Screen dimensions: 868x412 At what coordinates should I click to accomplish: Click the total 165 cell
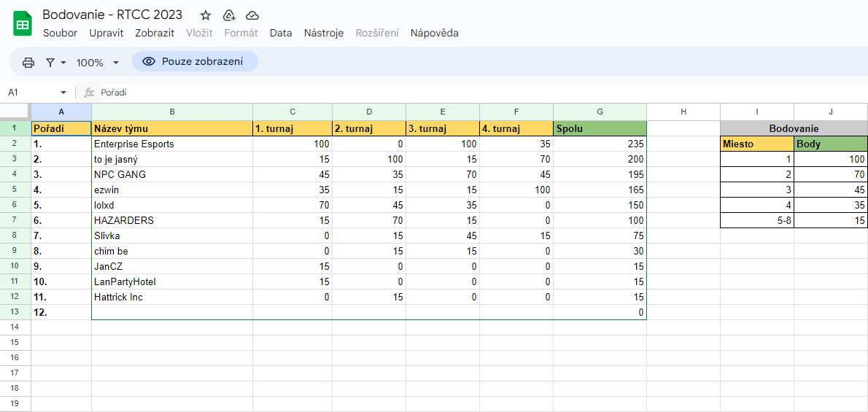click(600, 190)
